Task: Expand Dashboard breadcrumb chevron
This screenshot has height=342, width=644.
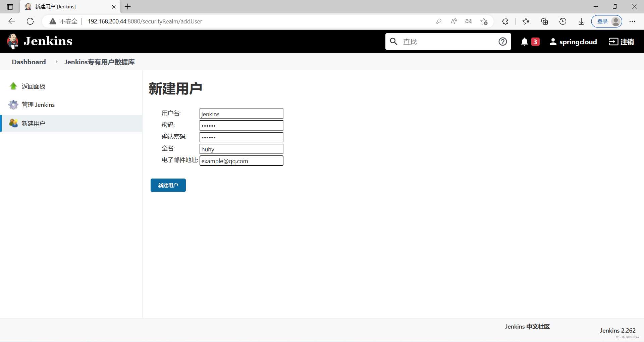Action: tap(56, 62)
